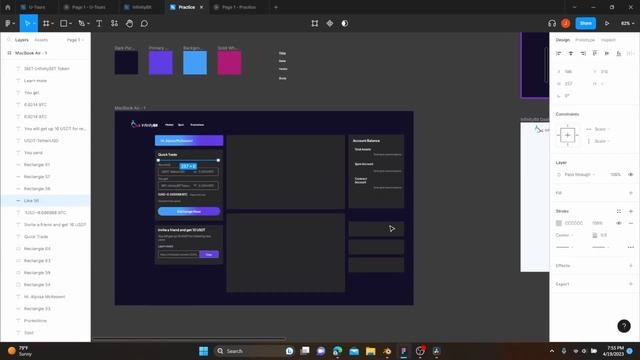
Task: Open a new tab with plus button
Action: [x=276, y=7]
